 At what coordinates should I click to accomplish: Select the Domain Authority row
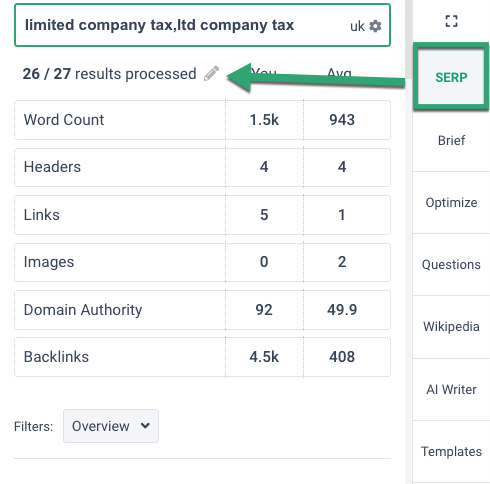[x=202, y=310]
